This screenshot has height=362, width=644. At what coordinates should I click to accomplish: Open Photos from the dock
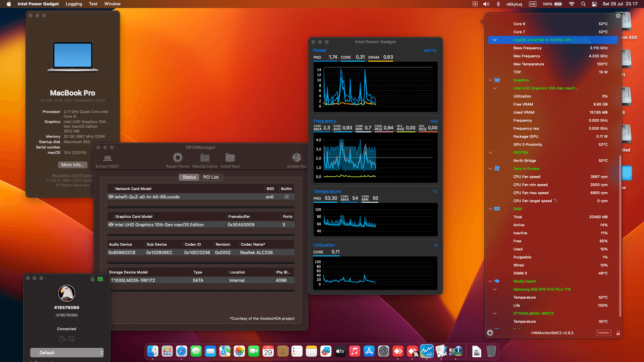pyautogui.click(x=239, y=351)
